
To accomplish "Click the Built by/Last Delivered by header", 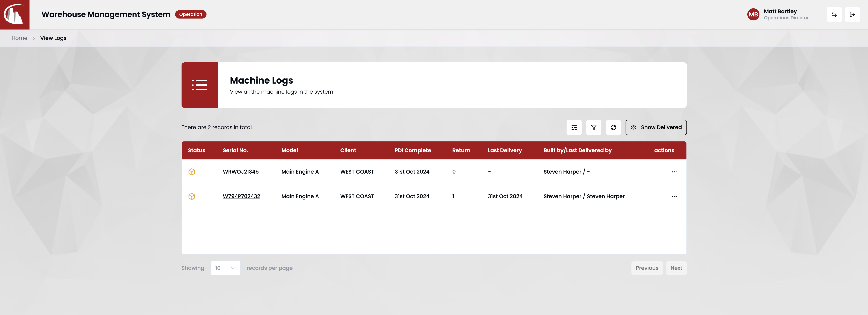I will tap(578, 150).
